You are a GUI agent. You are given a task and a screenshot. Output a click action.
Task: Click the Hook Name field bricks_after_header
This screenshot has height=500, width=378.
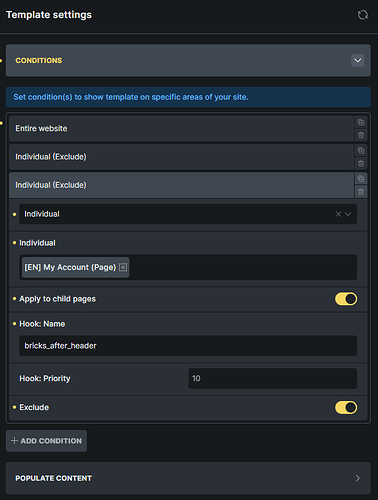coord(188,346)
